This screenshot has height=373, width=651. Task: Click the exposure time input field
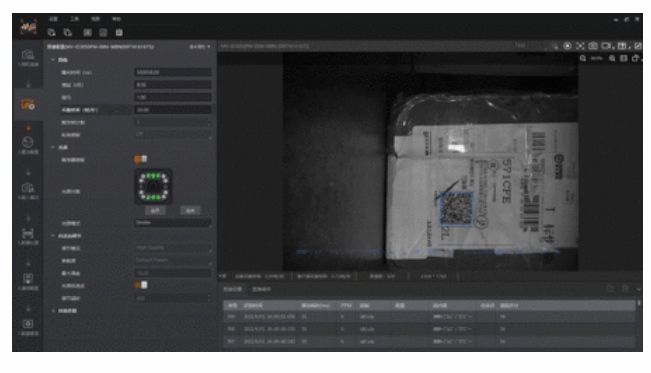[x=172, y=72]
